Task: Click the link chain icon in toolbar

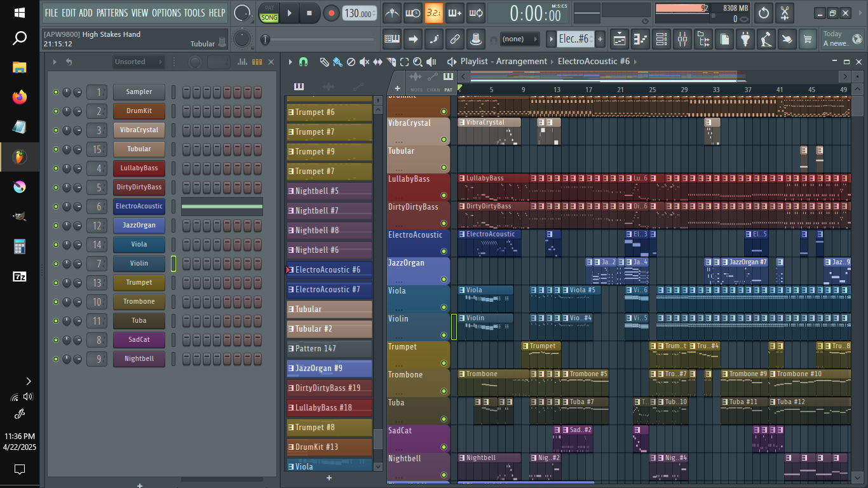Action: point(455,39)
